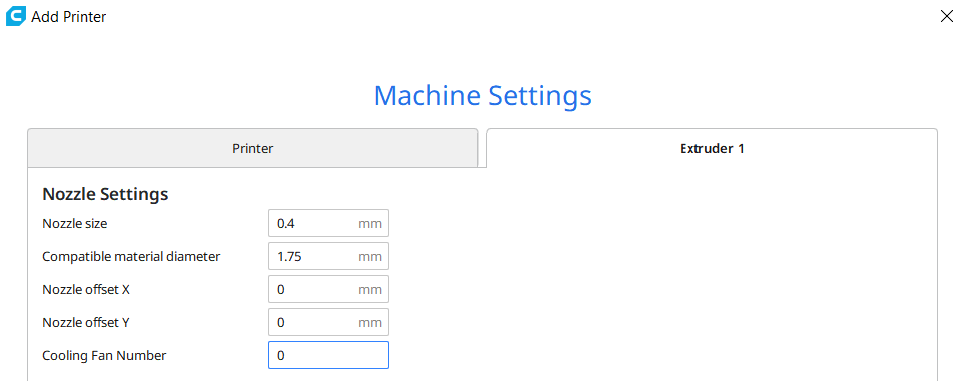Activate the Cooling Fan Number field
The width and height of the screenshot is (963, 381).
[x=329, y=355]
